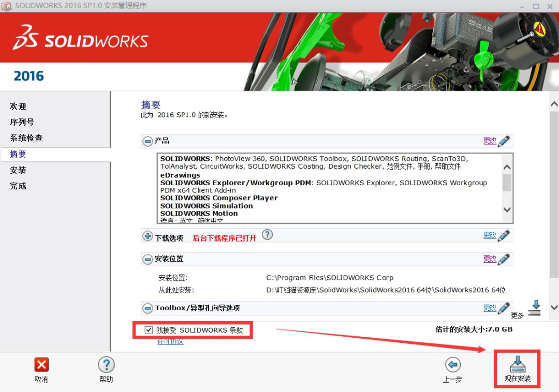Image resolution: width=559 pixels, height=392 pixels.
Task: Maximize the installer window
Action: point(536,6)
